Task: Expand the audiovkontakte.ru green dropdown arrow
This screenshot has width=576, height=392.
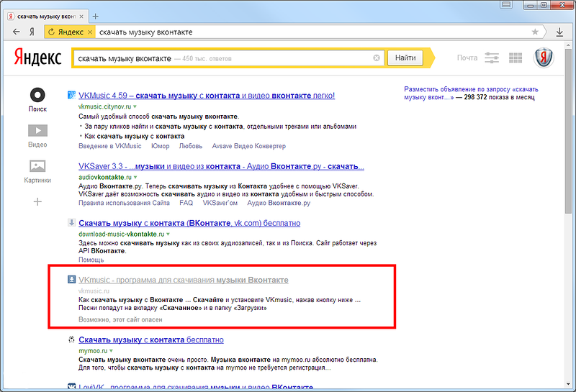Action: pyautogui.click(x=135, y=177)
